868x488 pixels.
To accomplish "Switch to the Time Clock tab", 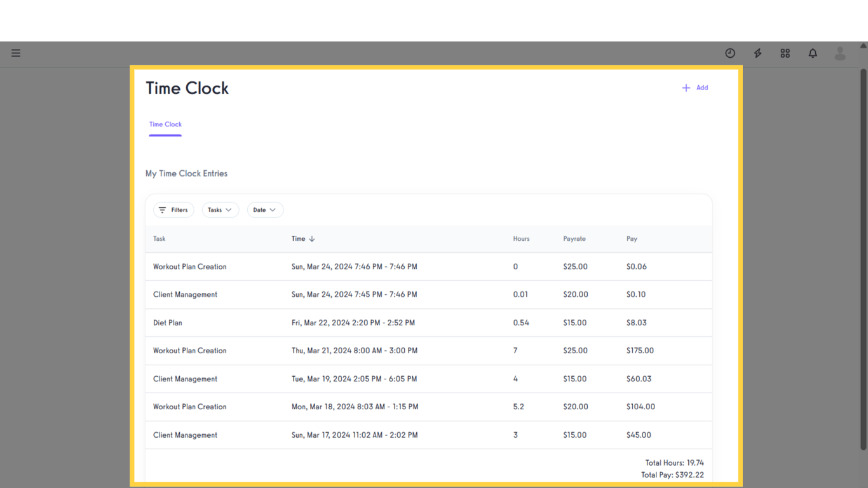I will 165,125.
